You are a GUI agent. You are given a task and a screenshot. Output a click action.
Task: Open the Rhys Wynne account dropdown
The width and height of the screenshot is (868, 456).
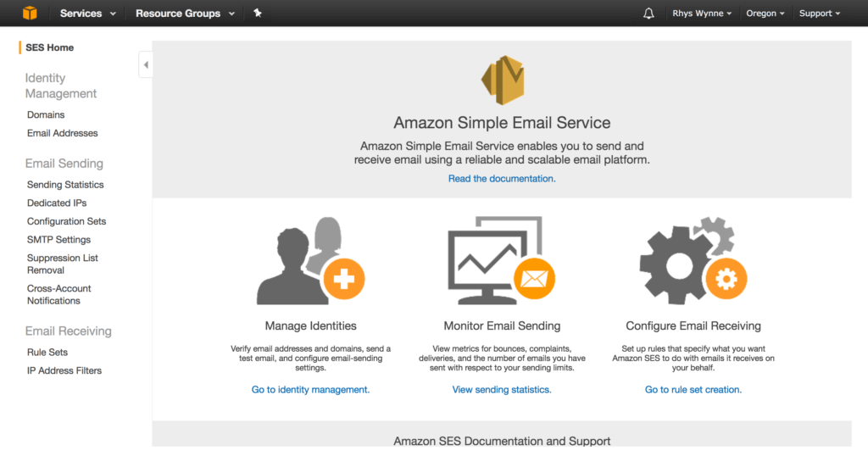(x=702, y=14)
